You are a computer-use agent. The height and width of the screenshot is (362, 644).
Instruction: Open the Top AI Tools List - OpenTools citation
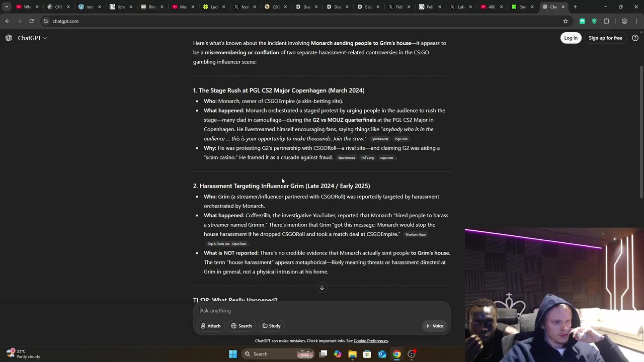(227, 244)
